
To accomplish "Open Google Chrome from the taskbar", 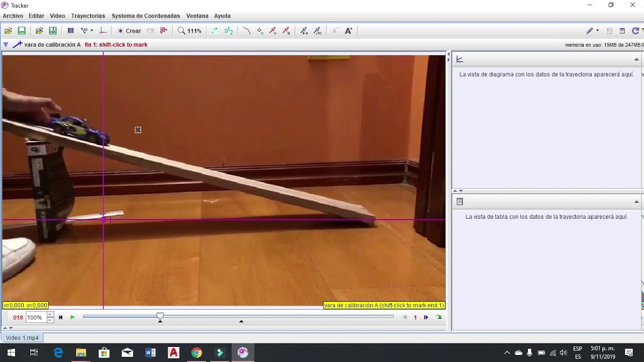I will point(197,352).
